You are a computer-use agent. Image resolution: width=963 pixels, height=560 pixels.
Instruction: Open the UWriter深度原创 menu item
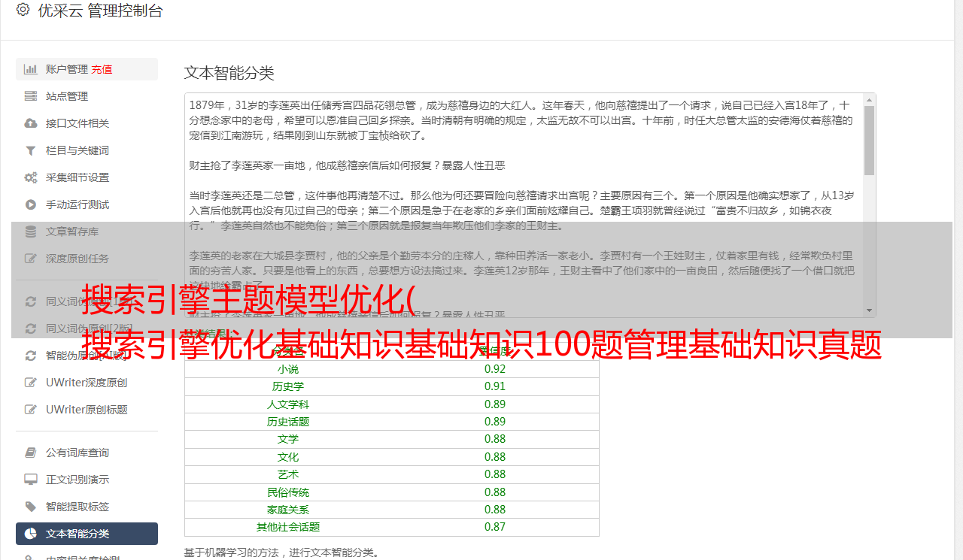86,383
